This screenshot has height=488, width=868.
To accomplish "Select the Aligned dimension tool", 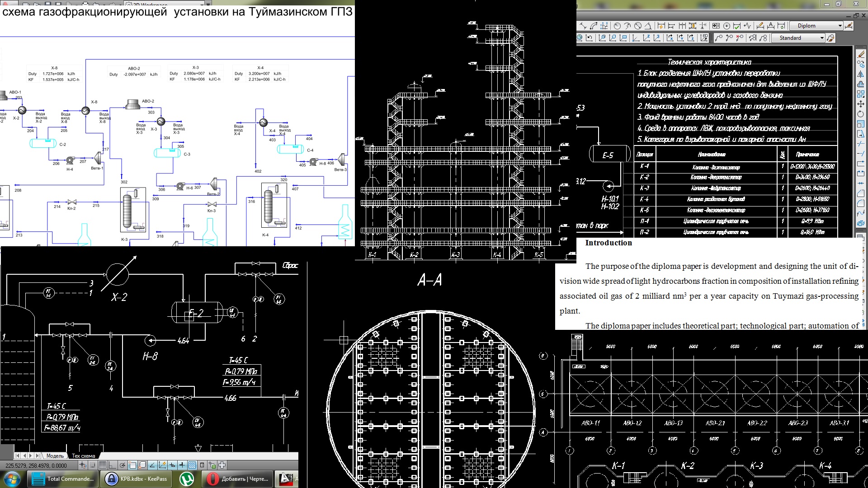I will (582, 26).
